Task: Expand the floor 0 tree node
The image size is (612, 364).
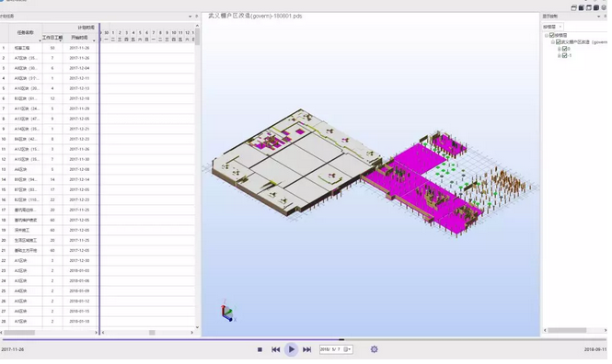Action: [559, 49]
